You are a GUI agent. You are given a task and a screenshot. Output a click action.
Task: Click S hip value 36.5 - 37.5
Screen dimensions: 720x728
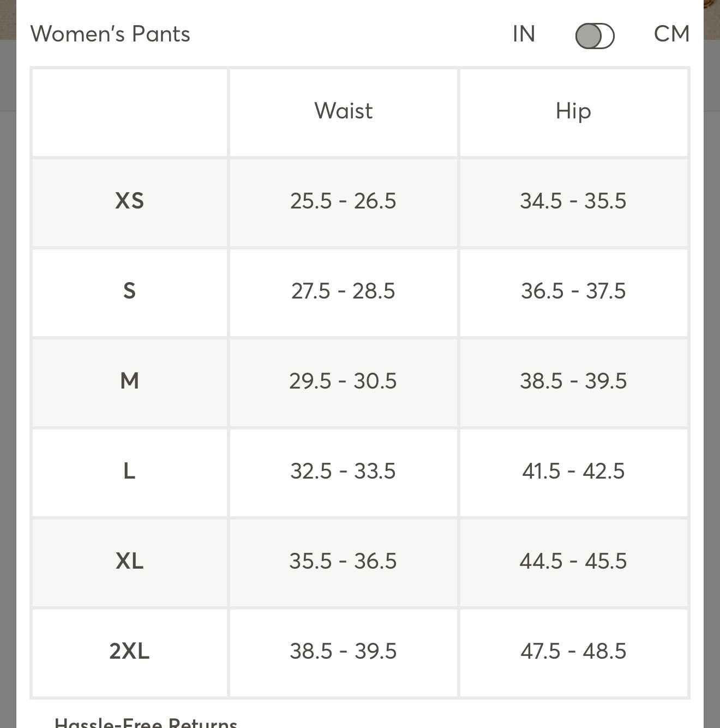573,291
